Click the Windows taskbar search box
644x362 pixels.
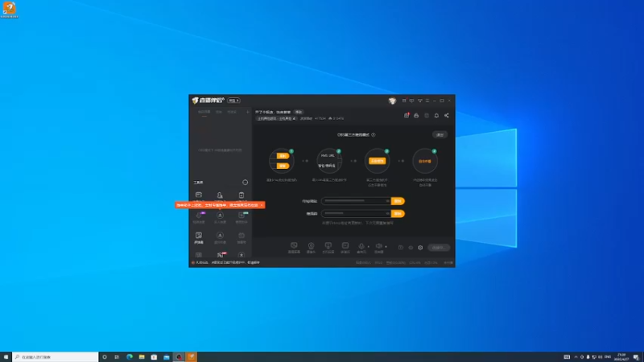pyautogui.click(x=55, y=357)
